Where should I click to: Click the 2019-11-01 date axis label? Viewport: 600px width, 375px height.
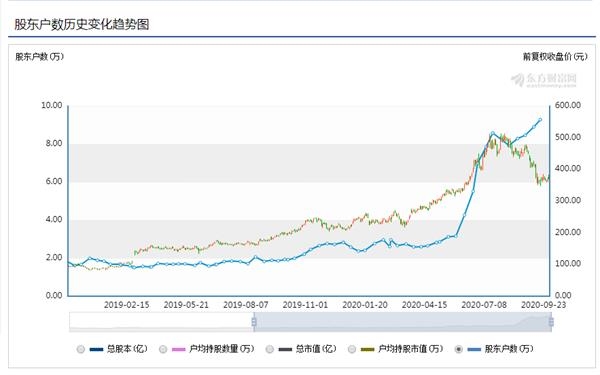click(305, 305)
